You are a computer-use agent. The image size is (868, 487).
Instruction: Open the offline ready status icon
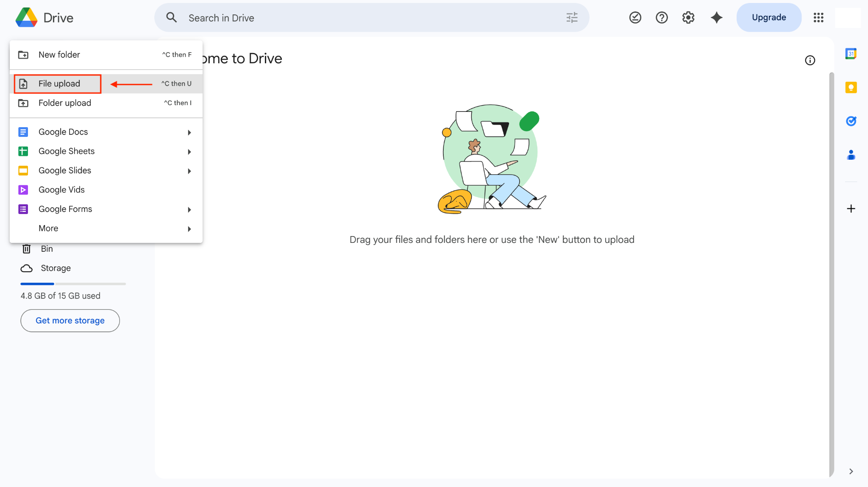[635, 17]
